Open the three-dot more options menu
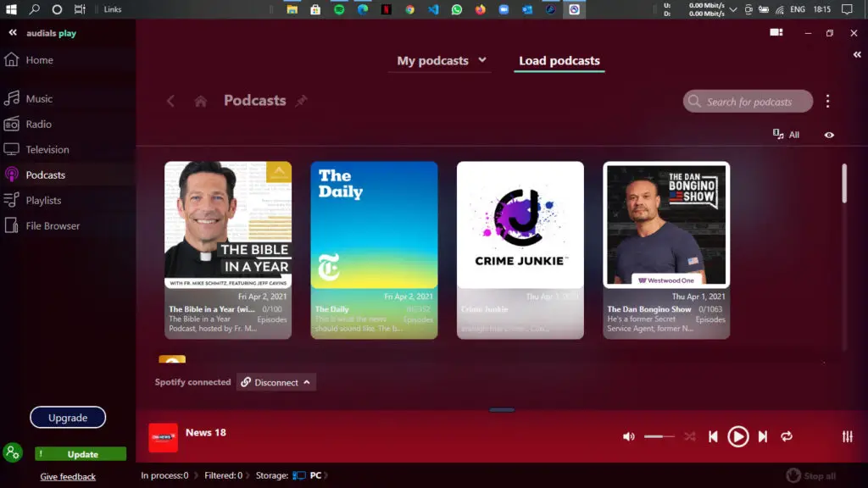 [827, 102]
